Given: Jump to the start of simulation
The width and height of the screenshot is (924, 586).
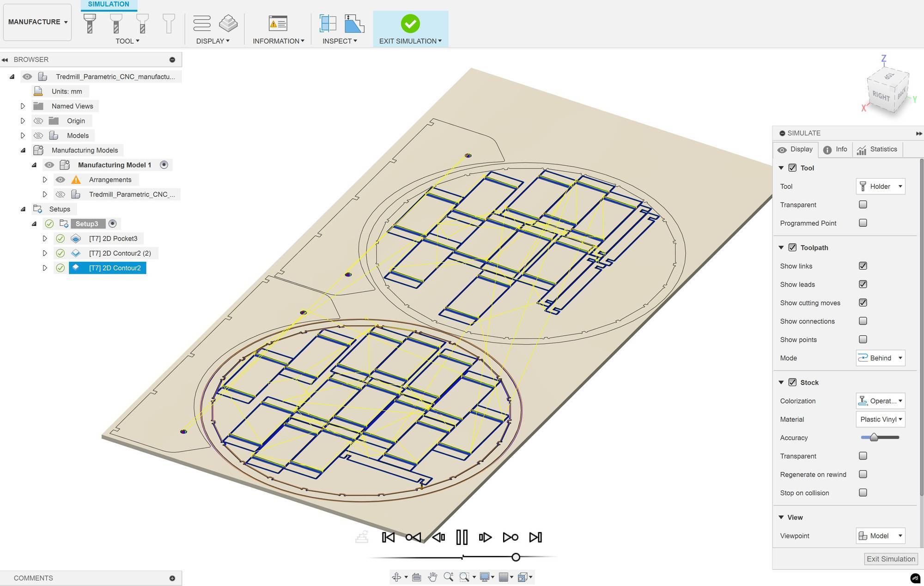Looking at the screenshot, I should point(388,537).
